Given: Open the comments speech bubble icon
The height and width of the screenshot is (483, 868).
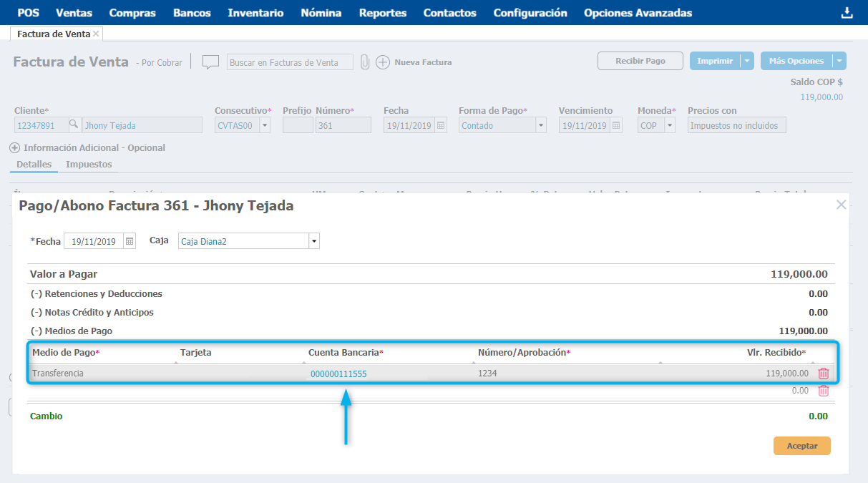Looking at the screenshot, I should coord(210,62).
